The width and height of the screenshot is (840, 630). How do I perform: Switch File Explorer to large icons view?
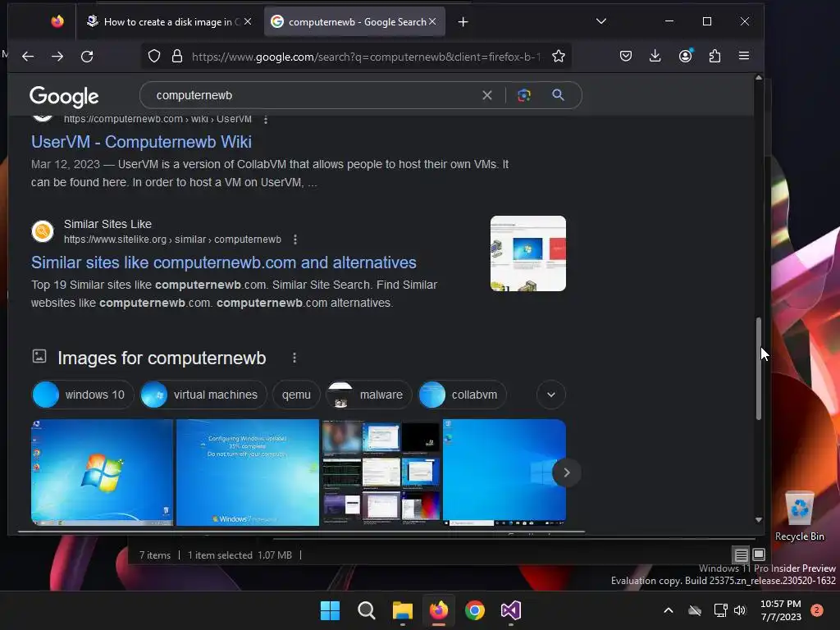759,555
